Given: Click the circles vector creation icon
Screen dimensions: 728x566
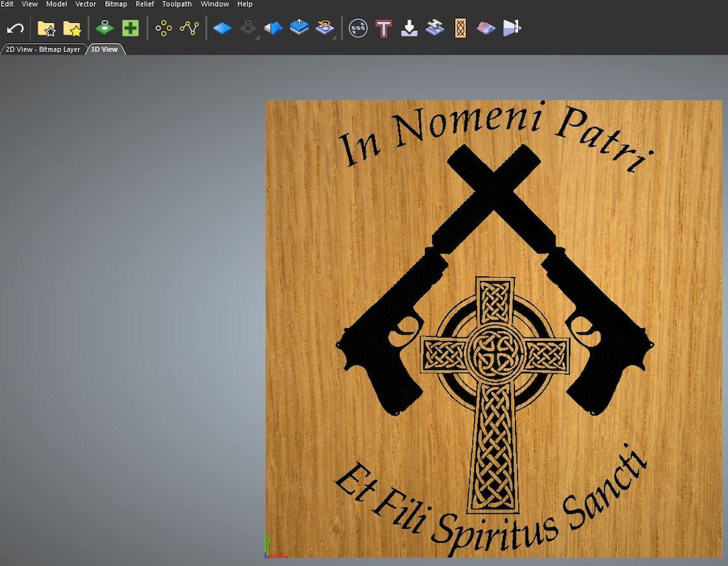Looking at the screenshot, I should pyautogui.click(x=164, y=28).
